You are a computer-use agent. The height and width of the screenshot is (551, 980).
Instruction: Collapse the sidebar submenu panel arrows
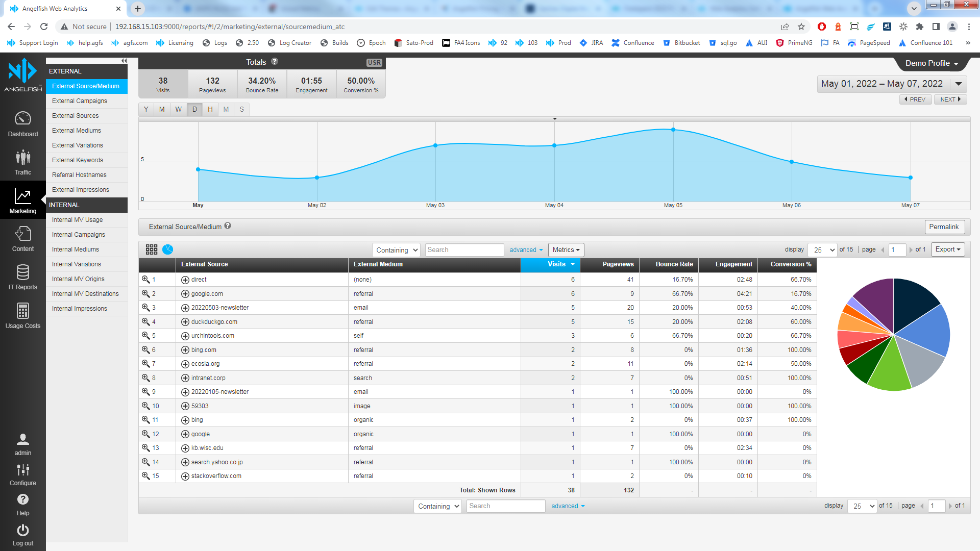[124, 61]
